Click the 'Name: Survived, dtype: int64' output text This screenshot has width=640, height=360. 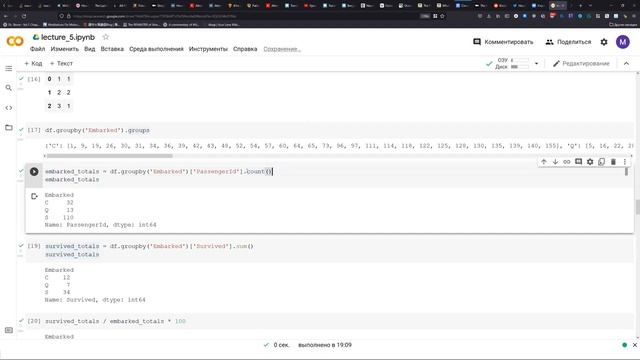tap(95, 300)
